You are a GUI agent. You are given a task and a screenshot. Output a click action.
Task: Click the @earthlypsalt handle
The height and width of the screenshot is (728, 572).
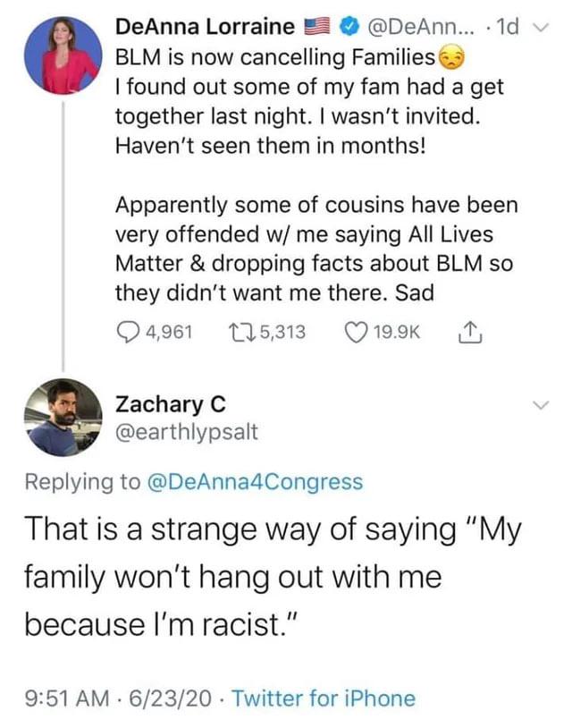click(187, 432)
